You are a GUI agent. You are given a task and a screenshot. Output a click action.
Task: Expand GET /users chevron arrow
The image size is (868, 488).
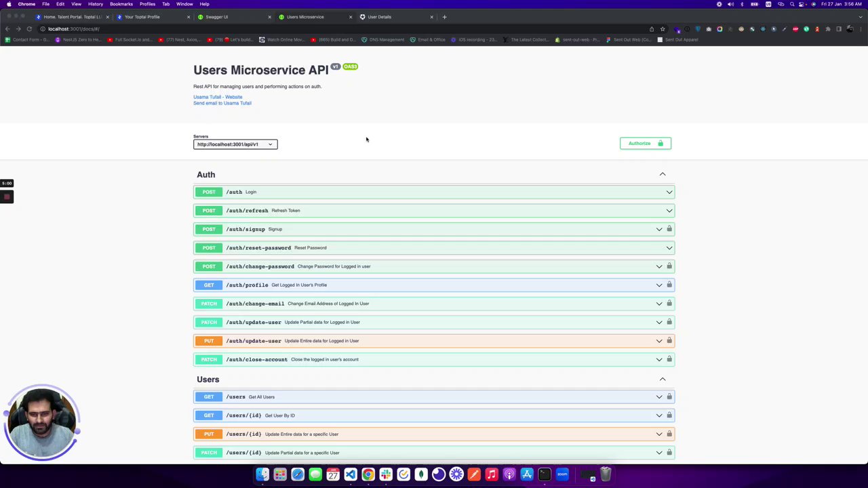tap(659, 396)
